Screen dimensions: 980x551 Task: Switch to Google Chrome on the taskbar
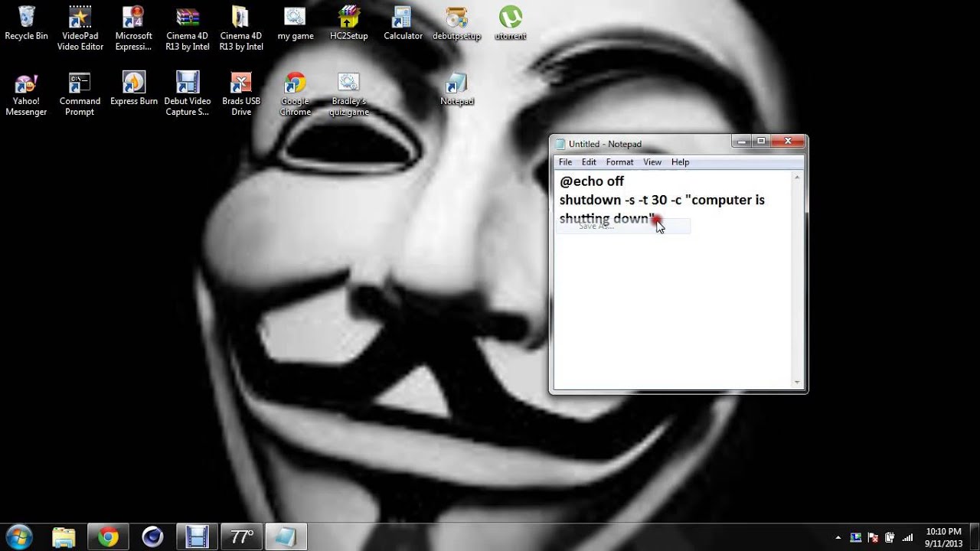pyautogui.click(x=108, y=537)
